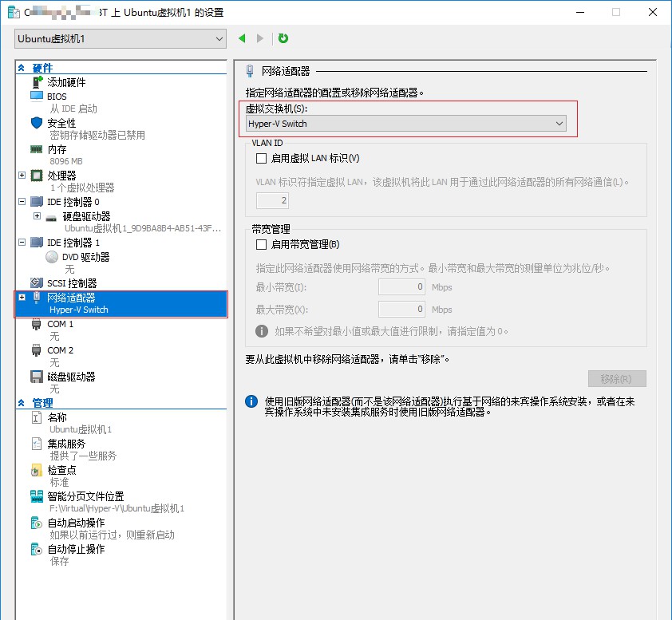Viewport: 672px width, 620px height.
Task: Select the 内存 tree item label
Action: pyautogui.click(x=57, y=149)
